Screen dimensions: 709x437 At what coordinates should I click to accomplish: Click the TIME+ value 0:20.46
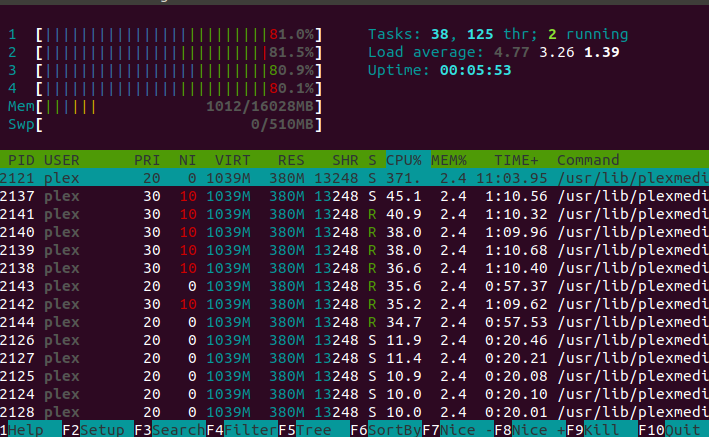point(516,340)
